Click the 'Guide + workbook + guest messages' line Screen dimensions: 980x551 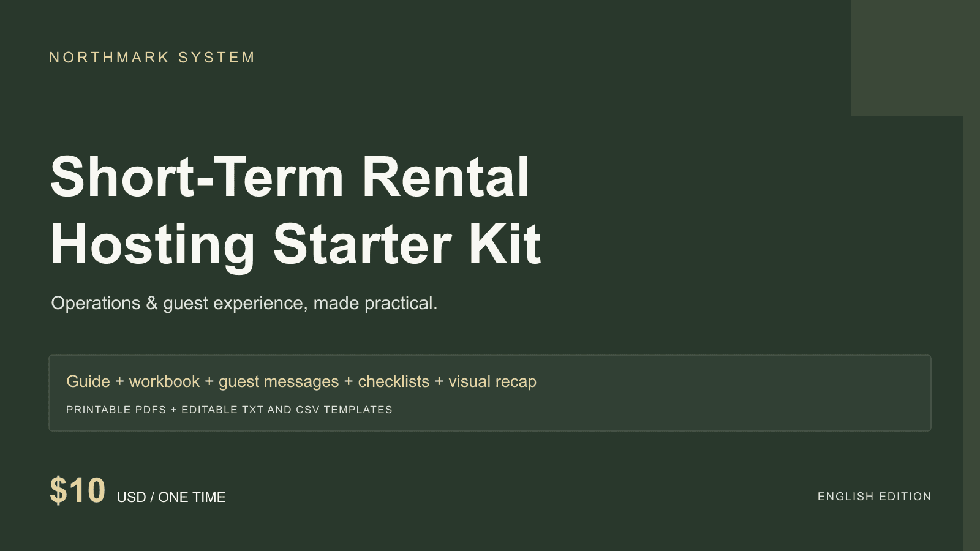(x=301, y=381)
